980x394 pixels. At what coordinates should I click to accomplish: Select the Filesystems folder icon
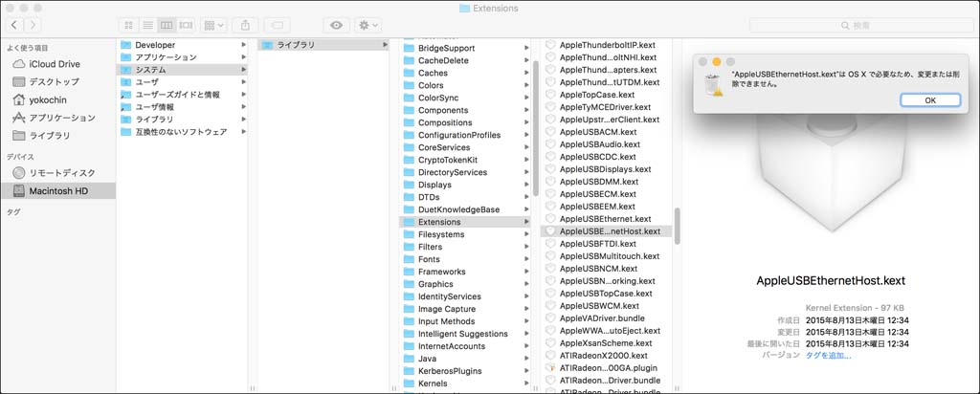pos(409,234)
